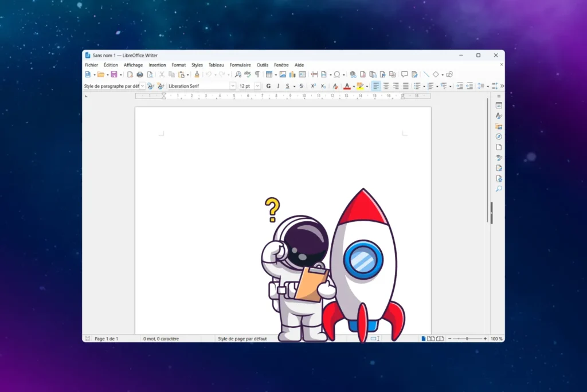Expand the 12 pt font size dropdown
This screenshot has width=587, height=392.
point(258,86)
